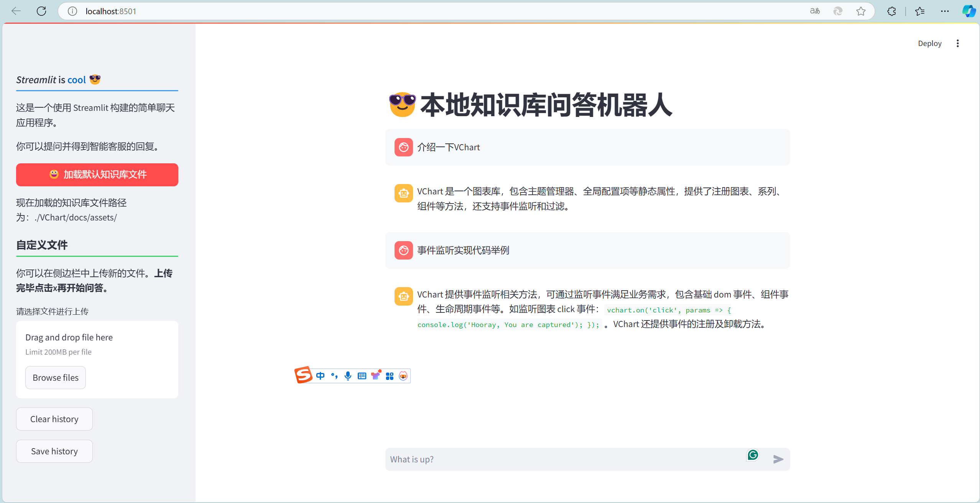Click the Grammarly icon in chat input
Screen dimensions: 980x503
tap(753, 455)
